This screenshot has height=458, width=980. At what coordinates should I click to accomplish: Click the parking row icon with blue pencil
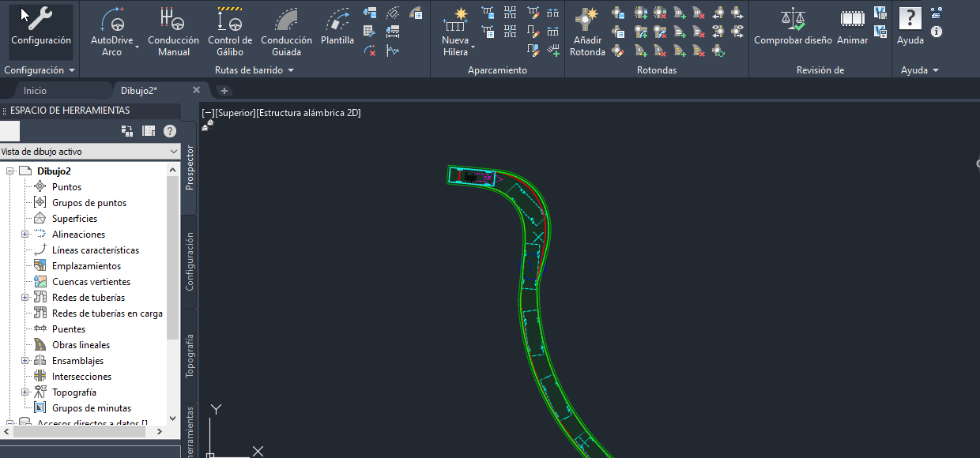[533, 50]
